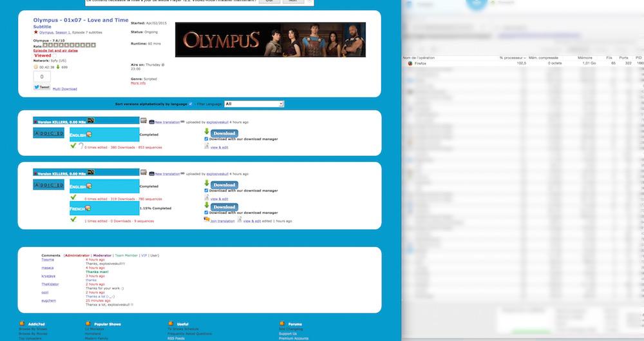This screenshot has height=341, width=644.
Task: Click the Tweet button
Action: 42,87
